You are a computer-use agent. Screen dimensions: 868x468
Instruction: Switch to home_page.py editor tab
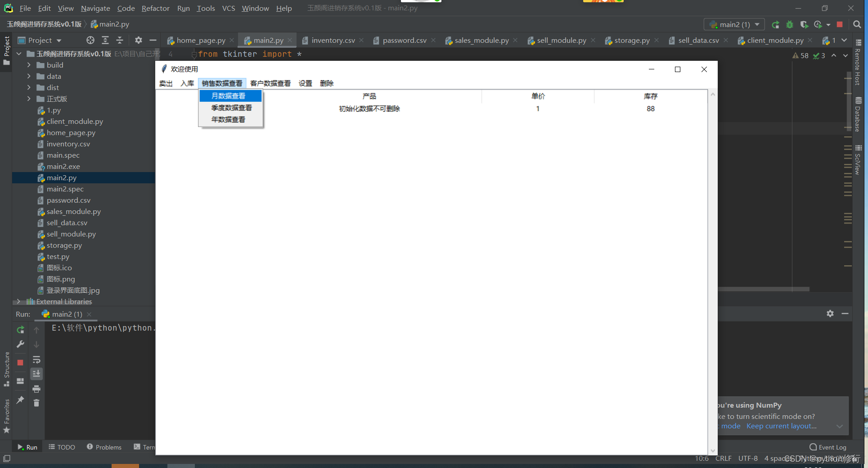(201, 40)
